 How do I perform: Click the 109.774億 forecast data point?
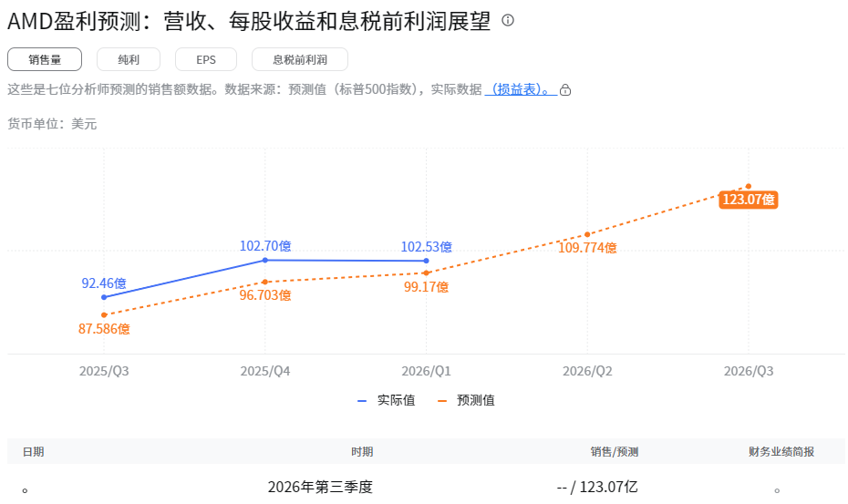tap(587, 235)
